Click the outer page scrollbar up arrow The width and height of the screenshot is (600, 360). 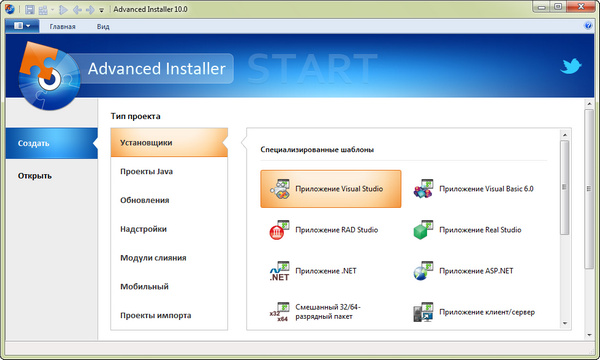(x=589, y=104)
